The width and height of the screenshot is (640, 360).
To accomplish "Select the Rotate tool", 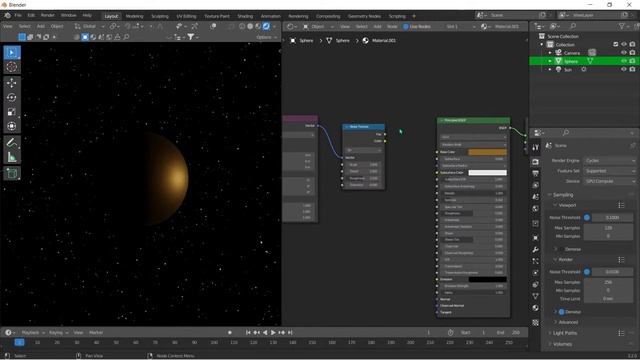I will coord(12,97).
